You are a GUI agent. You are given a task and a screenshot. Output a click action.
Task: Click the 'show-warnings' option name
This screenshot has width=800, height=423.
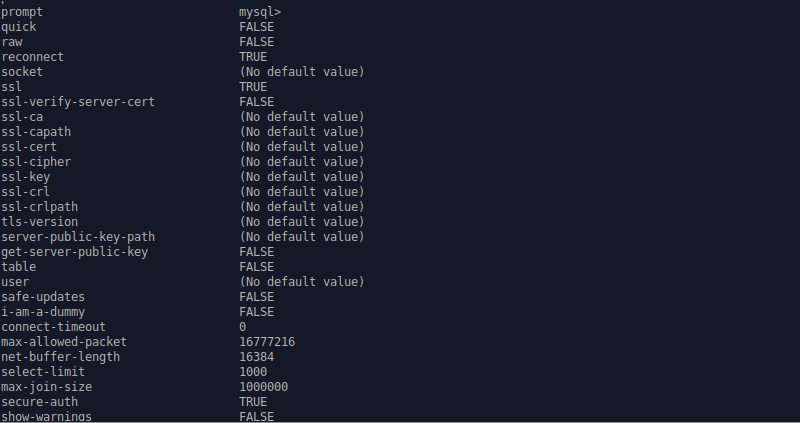pos(46,416)
